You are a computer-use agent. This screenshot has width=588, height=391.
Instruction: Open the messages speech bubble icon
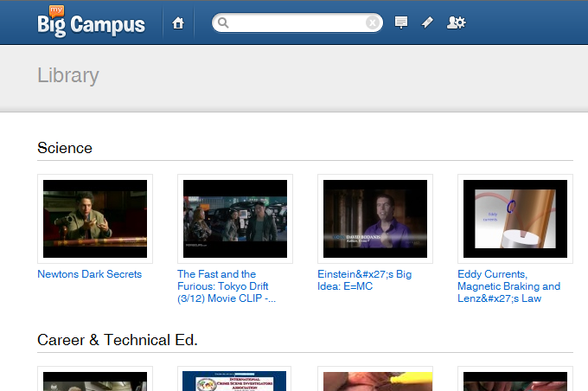pos(401,22)
